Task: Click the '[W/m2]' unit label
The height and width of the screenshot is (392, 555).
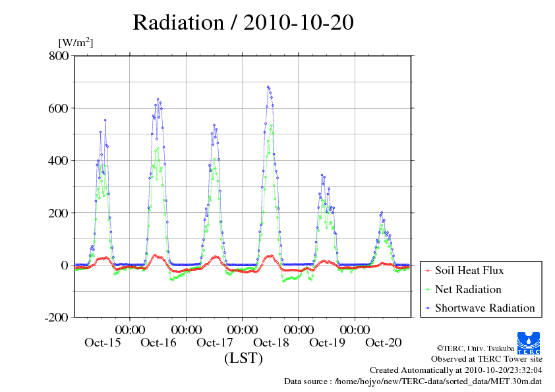Action: point(76,42)
